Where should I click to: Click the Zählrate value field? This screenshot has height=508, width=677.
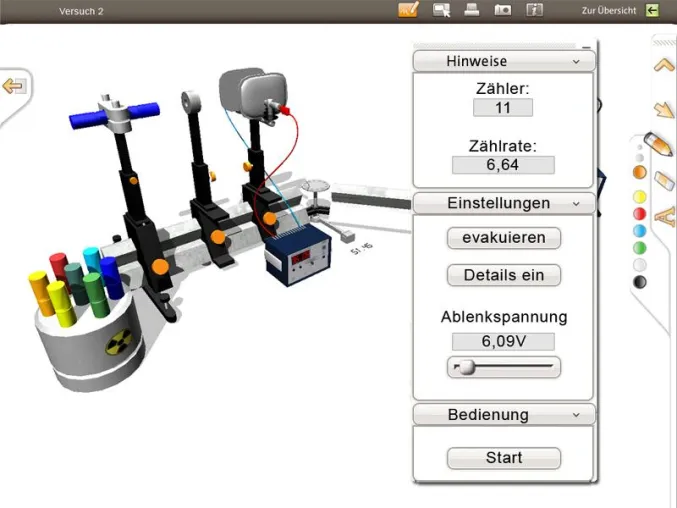(503, 165)
